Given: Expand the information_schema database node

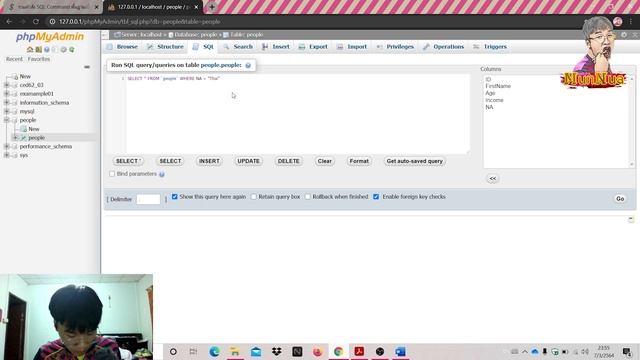Looking at the screenshot, I should click(x=7, y=102).
